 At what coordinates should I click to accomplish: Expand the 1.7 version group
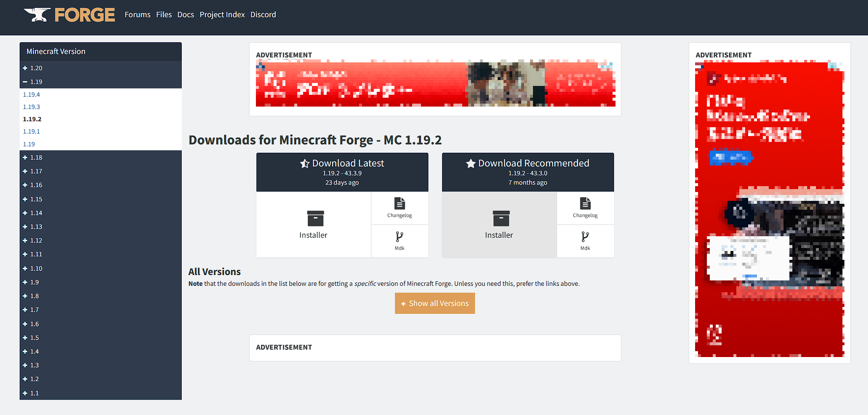point(31,310)
